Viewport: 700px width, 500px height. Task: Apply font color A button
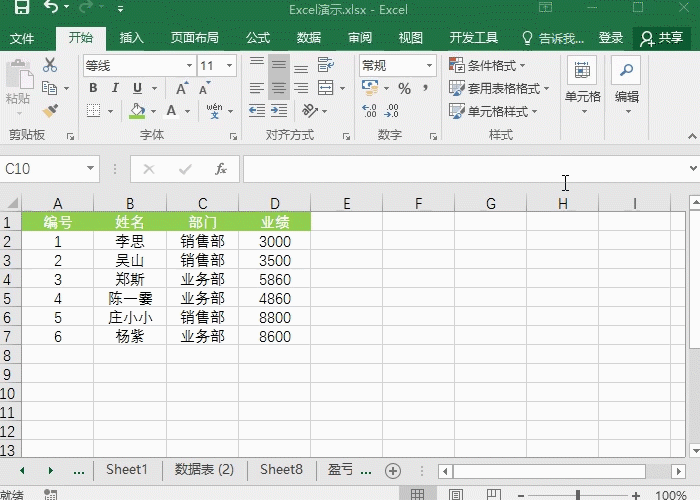tap(171, 111)
